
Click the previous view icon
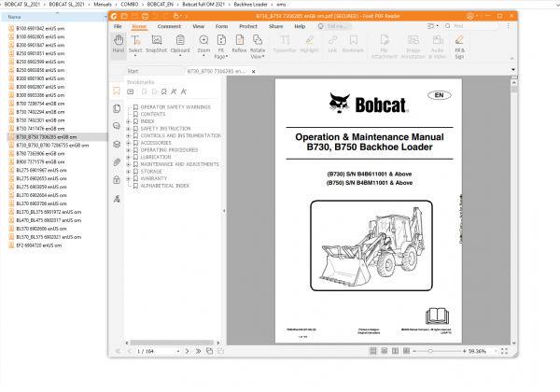pyautogui.click(x=210, y=351)
